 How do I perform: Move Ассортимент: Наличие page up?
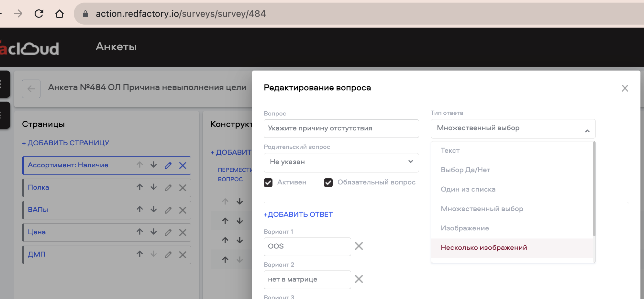point(140,165)
